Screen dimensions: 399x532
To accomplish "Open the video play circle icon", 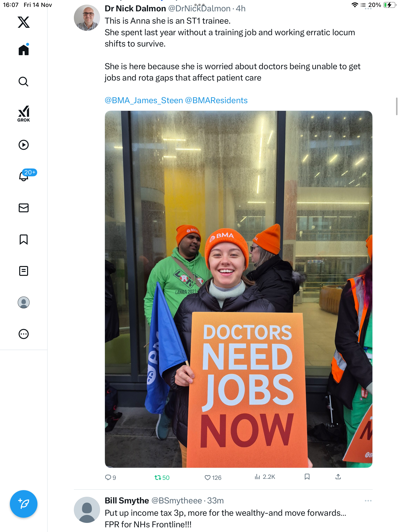I will click(x=24, y=145).
